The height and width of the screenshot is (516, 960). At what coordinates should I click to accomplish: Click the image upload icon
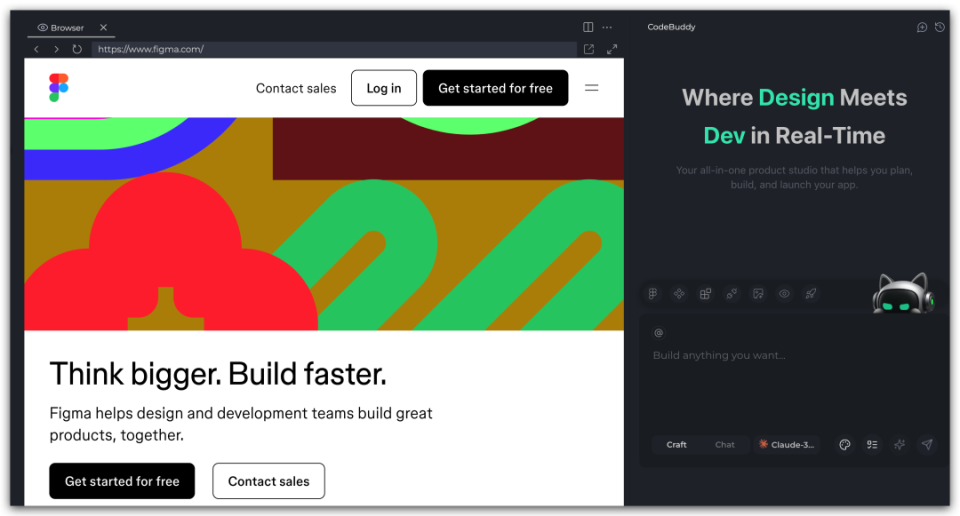pos(758,294)
